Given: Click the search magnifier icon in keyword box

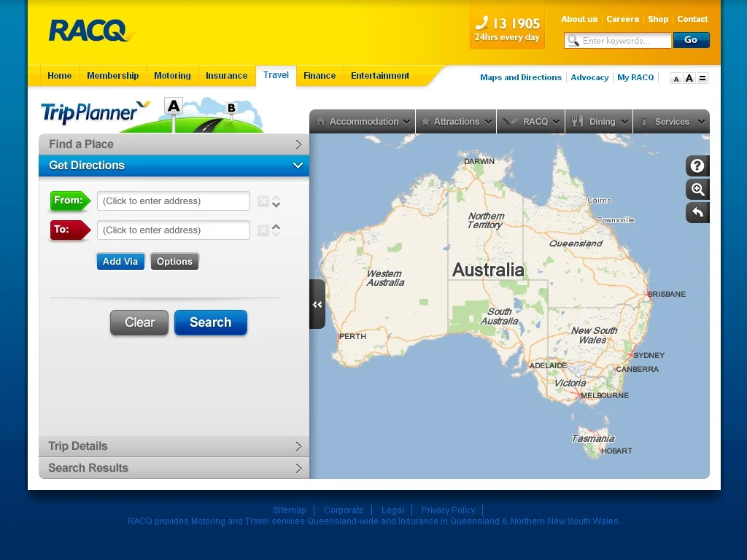Looking at the screenshot, I should [573, 41].
